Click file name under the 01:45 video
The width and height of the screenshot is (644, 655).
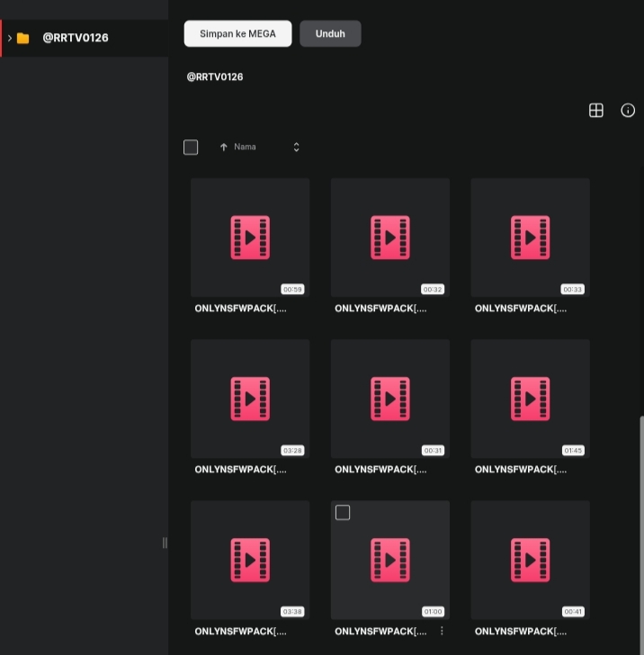pos(521,470)
